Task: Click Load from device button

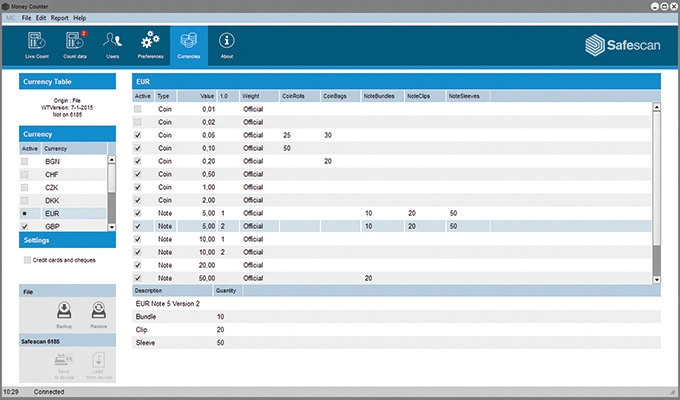Action: pyautogui.click(x=99, y=364)
